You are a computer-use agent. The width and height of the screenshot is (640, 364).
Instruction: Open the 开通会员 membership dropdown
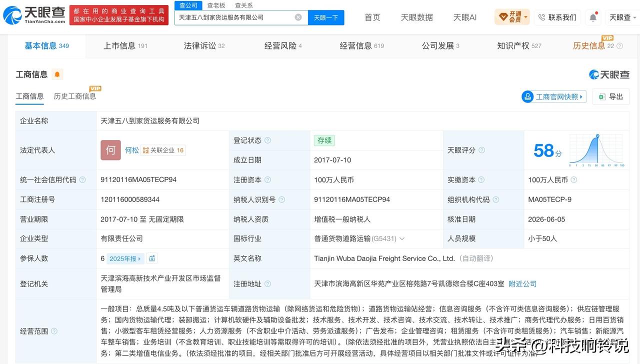512,17
